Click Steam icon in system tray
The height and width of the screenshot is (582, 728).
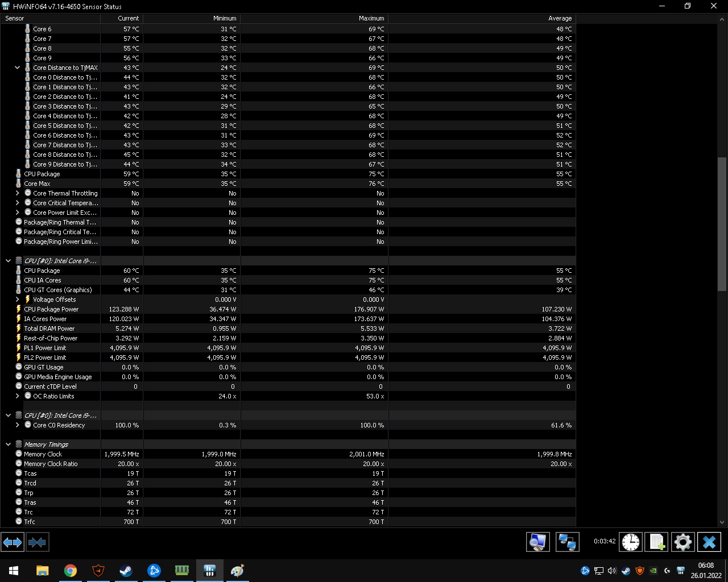[x=626, y=571]
